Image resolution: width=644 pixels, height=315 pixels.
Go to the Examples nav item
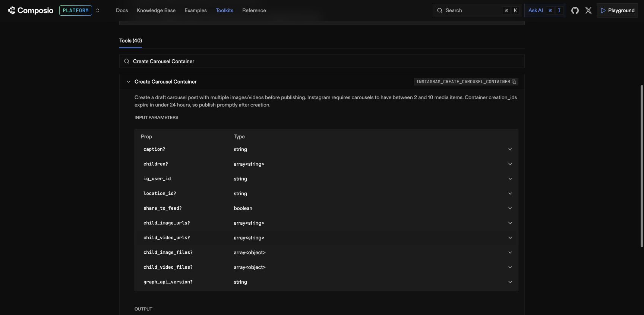coord(196,10)
